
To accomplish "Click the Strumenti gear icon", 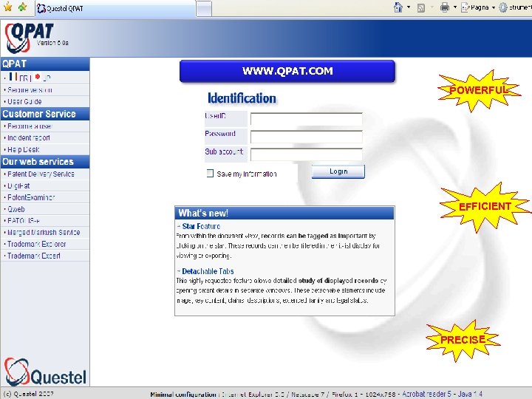I will pos(503,7).
